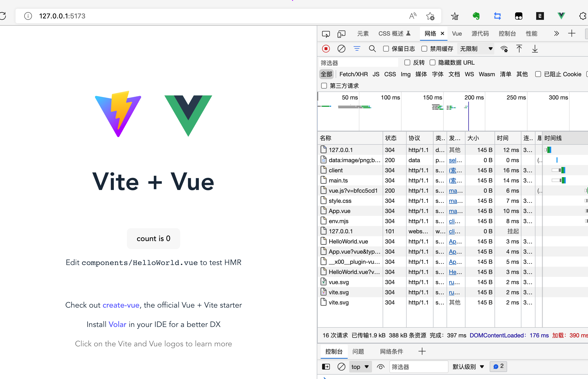The image size is (588, 379).
Task: Focus the console 筛选器 input field
Action: coord(418,367)
